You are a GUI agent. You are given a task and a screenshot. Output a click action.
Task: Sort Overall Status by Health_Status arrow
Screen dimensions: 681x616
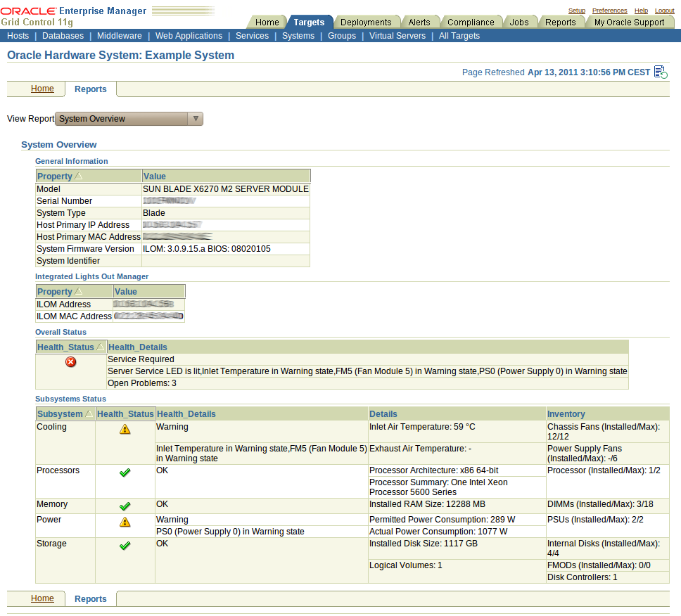(x=101, y=347)
